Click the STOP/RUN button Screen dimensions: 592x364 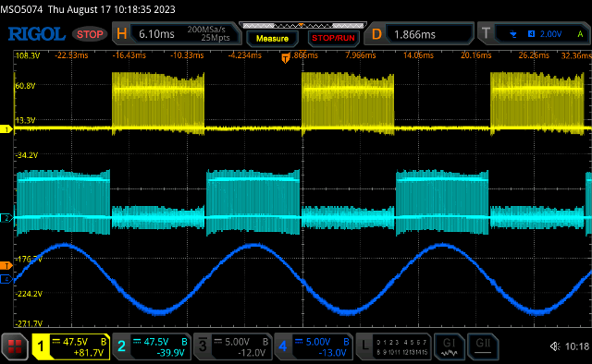point(333,38)
